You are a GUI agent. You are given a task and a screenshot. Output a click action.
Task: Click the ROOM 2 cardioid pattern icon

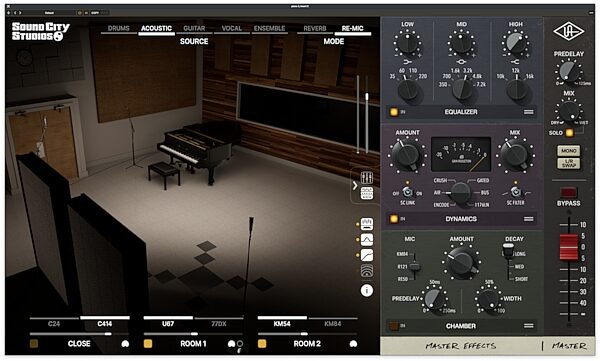[x=353, y=344]
